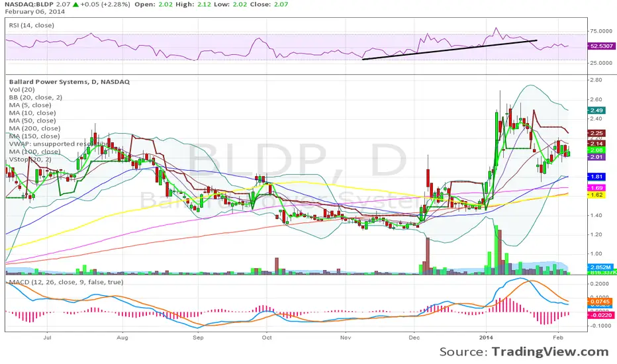Click the -0.1000 MACD axis label
Viewport: 617px width, 364px height.
click(600, 326)
